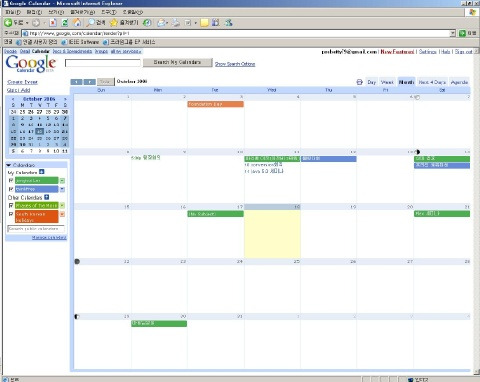Stop page loading with Stop icon
The width and height of the screenshot is (480, 382).
pyautogui.click(x=53, y=23)
